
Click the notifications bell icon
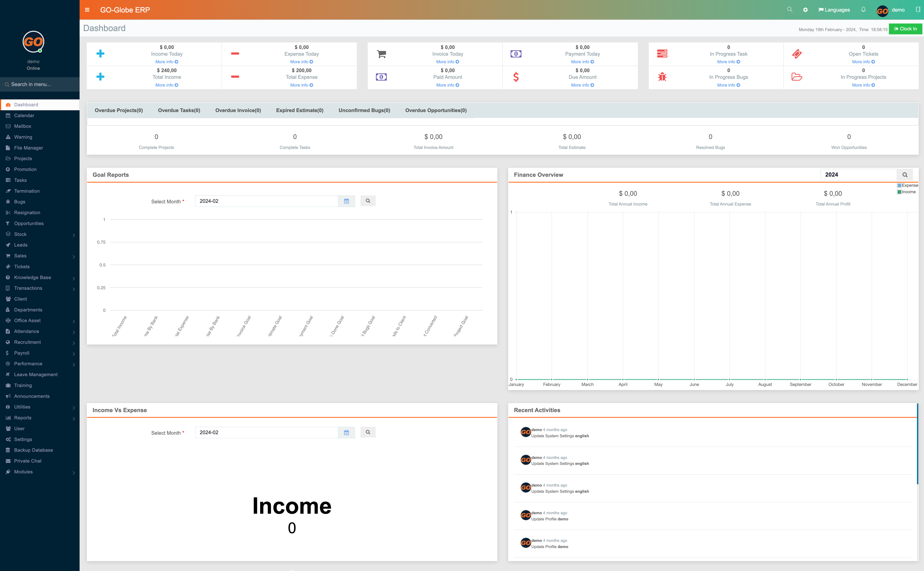[x=863, y=9]
